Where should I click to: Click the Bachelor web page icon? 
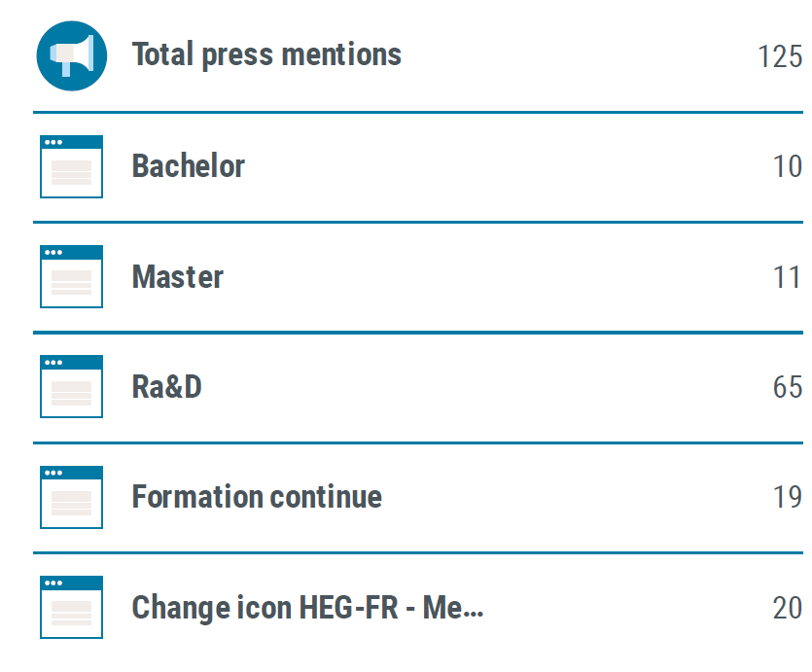[x=71, y=166]
